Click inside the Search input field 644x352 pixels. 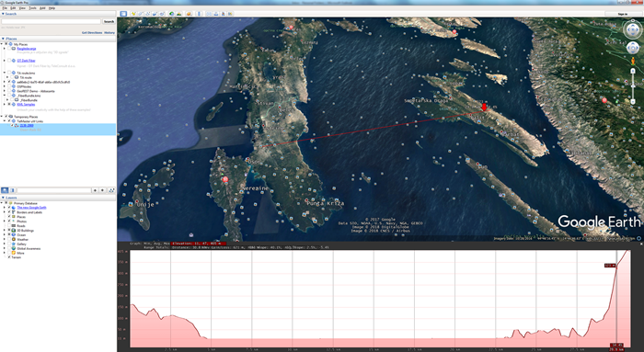point(51,21)
